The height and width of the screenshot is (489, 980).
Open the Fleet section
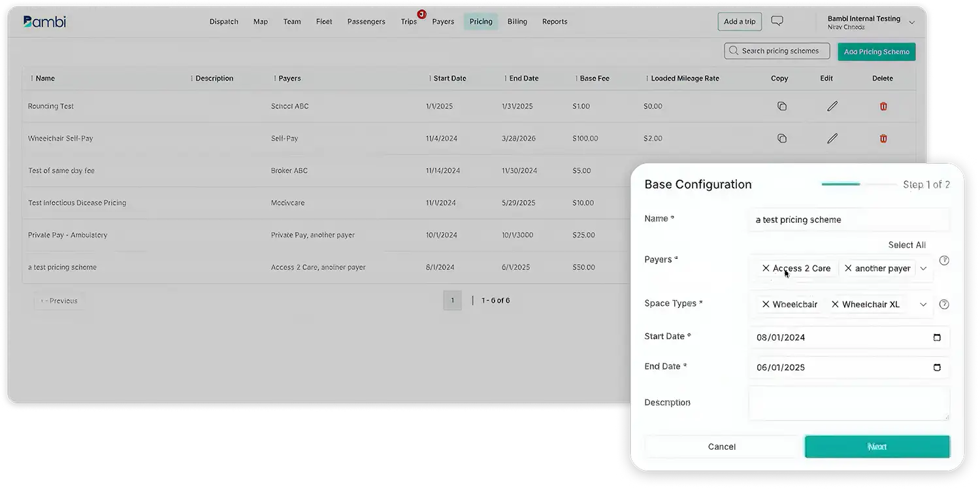pyautogui.click(x=324, y=22)
